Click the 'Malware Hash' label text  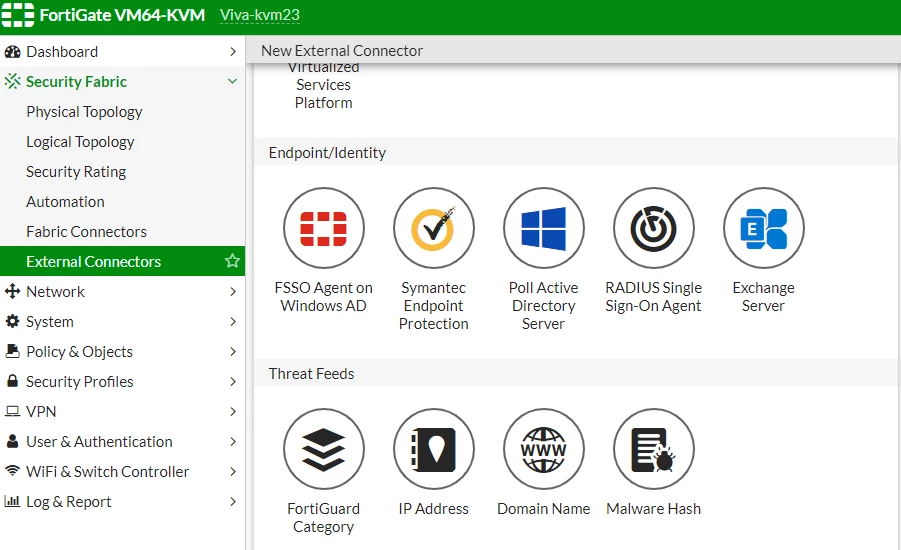pyautogui.click(x=653, y=509)
